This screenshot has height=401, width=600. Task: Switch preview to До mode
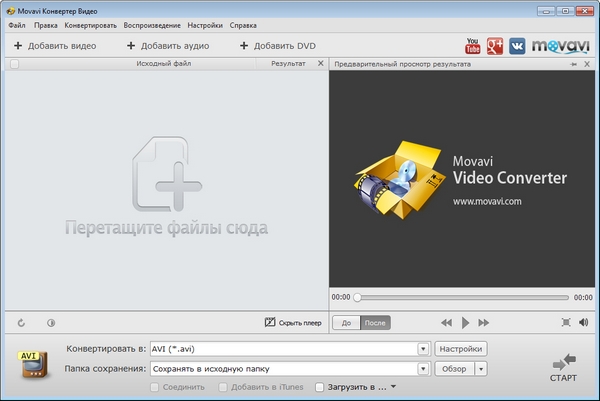pos(345,323)
